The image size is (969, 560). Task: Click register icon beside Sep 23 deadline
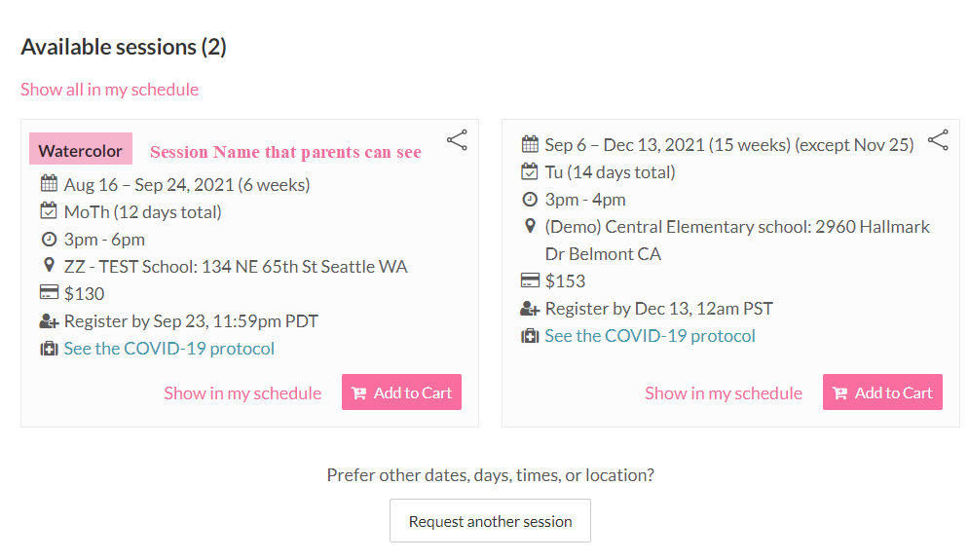point(49,320)
